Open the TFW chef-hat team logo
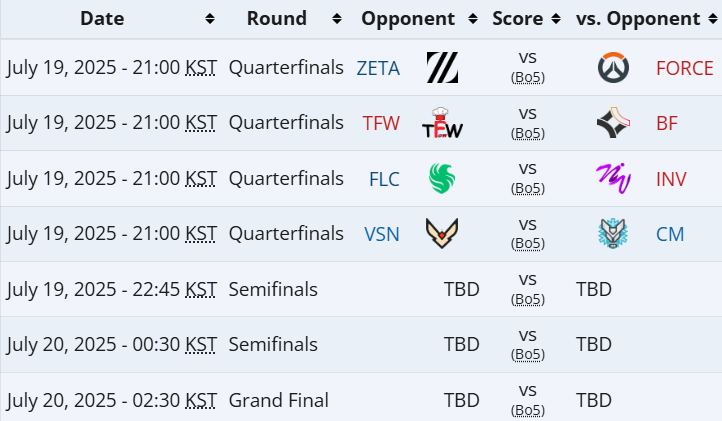Image resolution: width=722 pixels, height=421 pixels. 443,123
